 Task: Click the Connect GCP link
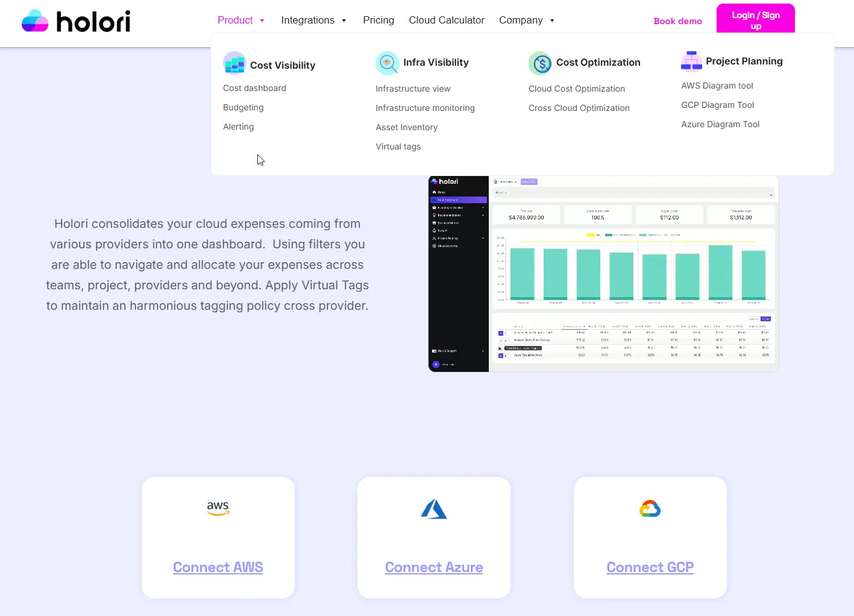coord(650,567)
